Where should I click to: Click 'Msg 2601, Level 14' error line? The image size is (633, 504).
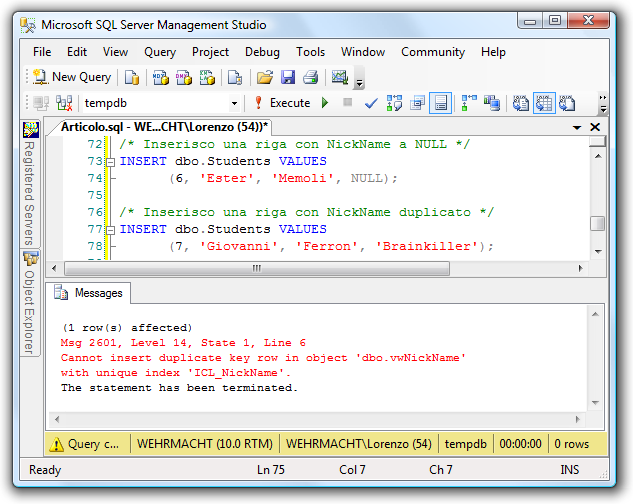pyautogui.click(x=183, y=343)
